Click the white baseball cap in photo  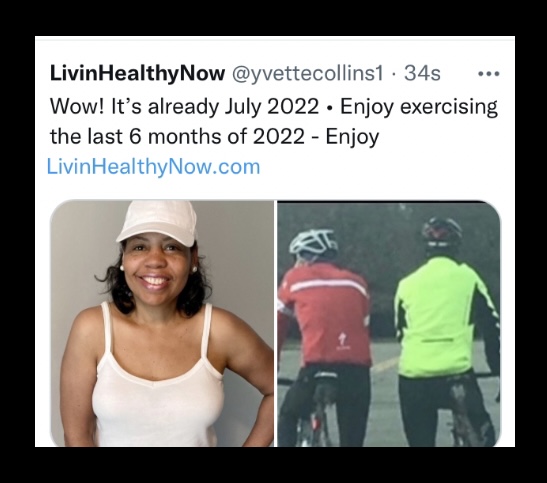pyautogui.click(x=158, y=222)
